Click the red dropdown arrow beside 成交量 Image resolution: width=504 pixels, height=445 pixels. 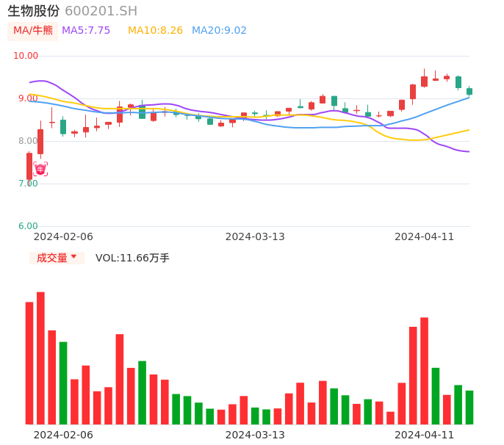pos(73,256)
